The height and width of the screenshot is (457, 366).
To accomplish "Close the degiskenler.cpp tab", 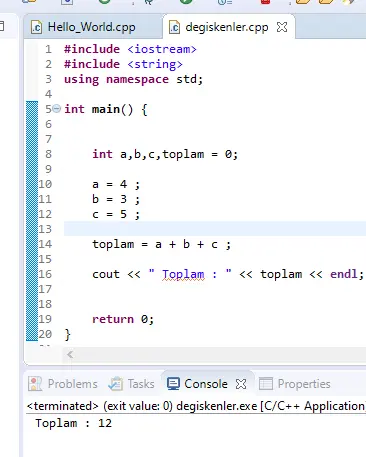I will [x=282, y=27].
